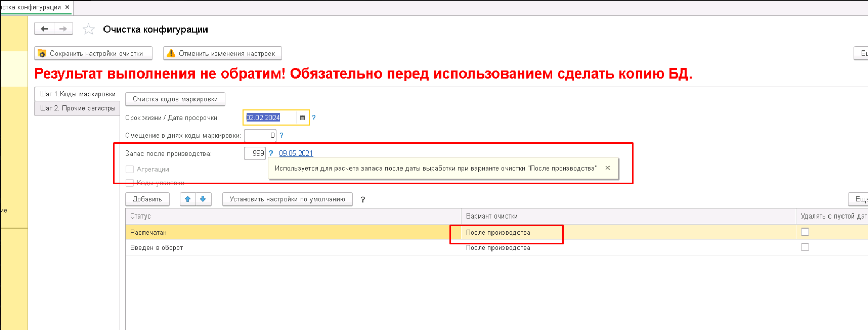Open help next to default settings button
The image size is (868, 330).
[362, 200]
